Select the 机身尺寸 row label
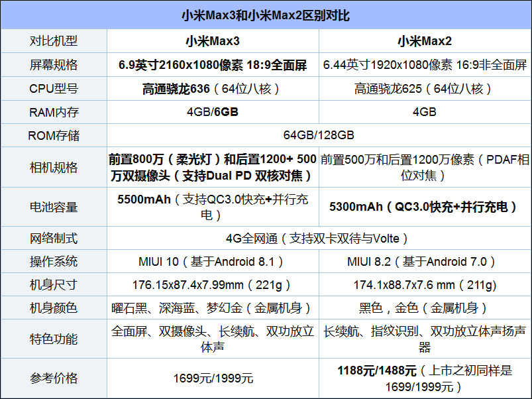Image resolution: width=532 pixels, height=399 pixels. pyautogui.click(x=54, y=284)
